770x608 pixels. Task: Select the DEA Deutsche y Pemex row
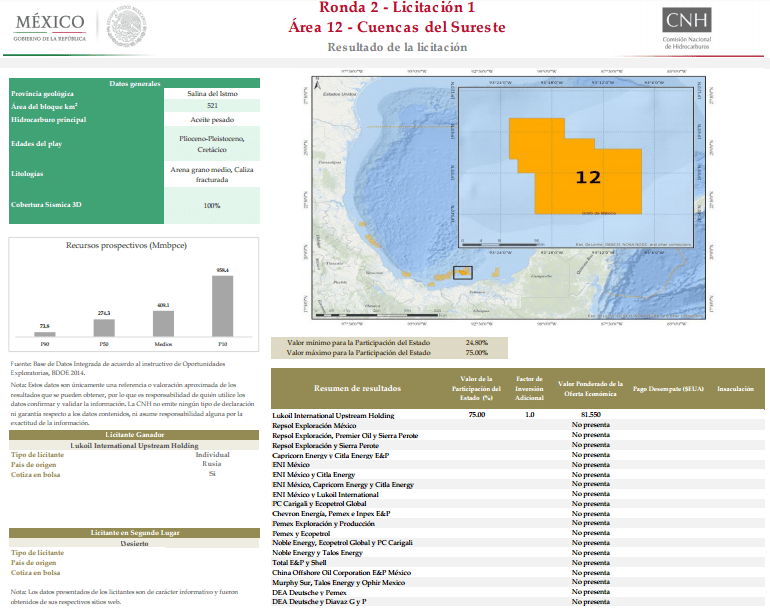click(518, 592)
